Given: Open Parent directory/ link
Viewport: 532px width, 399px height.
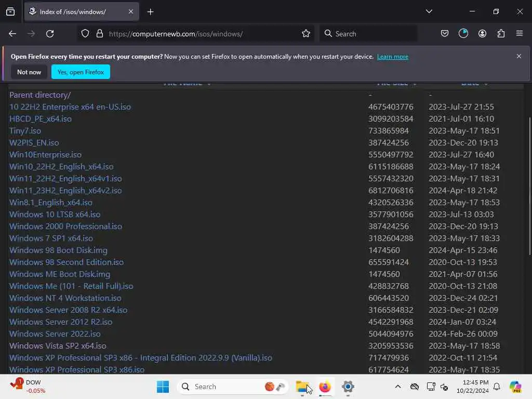Looking at the screenshot, I should [40, 95].
